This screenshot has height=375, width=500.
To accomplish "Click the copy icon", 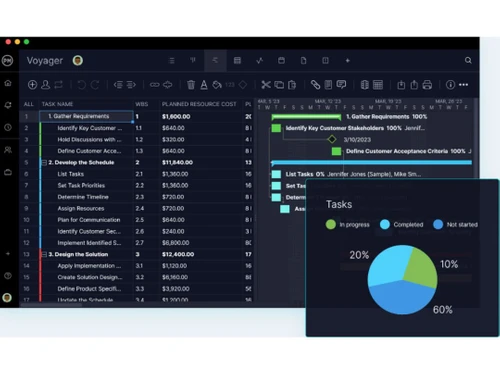I will (x=279, y=85).
